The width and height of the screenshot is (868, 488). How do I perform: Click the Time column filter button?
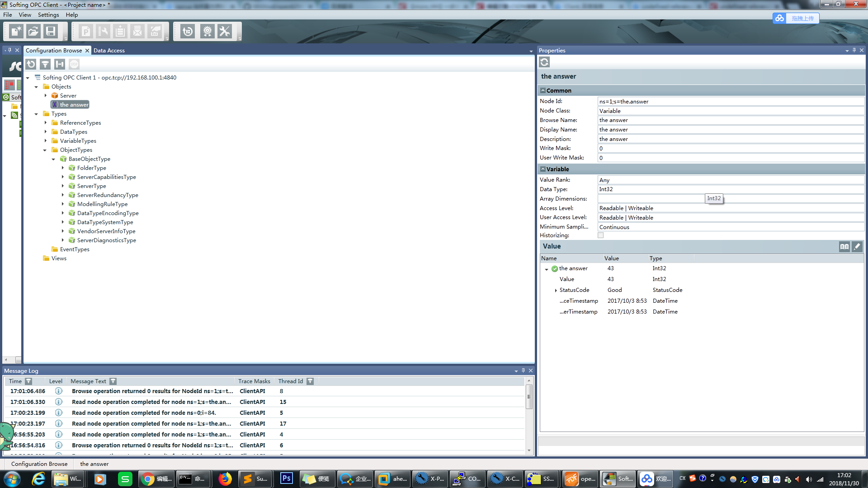(x=28, y=381)
